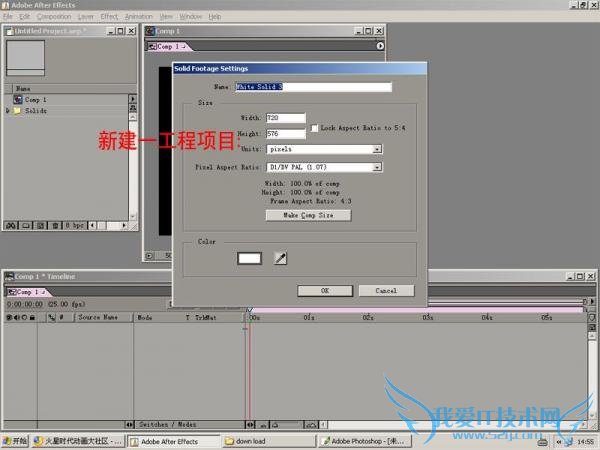Click lock column icon in Timeline header
Screen dimensions: 600x450
32,317
